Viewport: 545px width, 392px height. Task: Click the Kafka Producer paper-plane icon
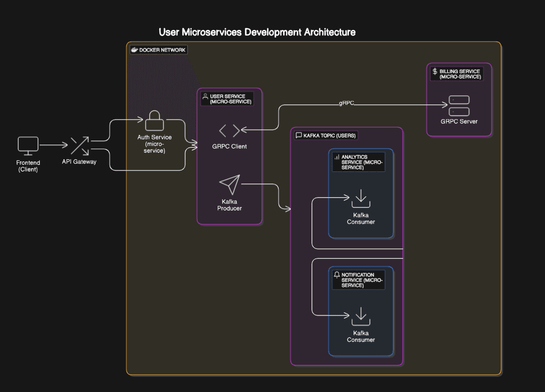229,185
